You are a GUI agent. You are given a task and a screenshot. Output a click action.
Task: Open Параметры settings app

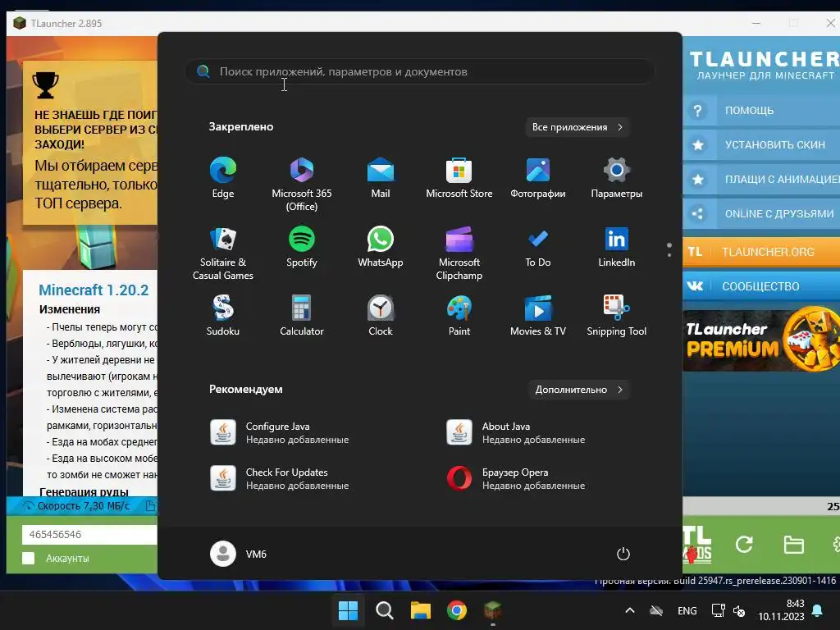[x=617, y=178]
